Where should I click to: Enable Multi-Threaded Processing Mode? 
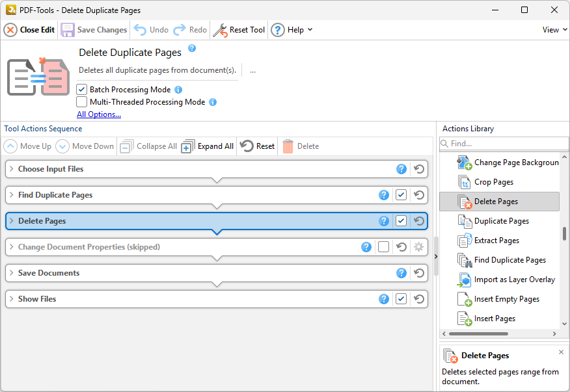click(x=82, y=102)
